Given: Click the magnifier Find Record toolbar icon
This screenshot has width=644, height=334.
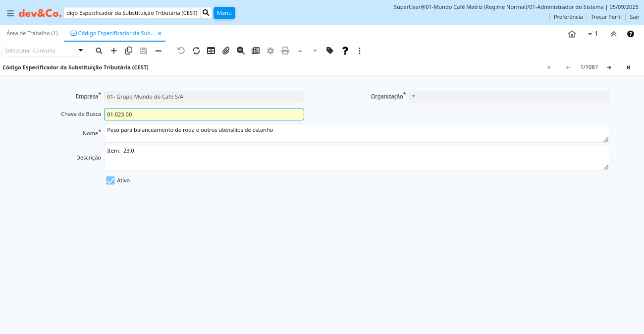Looking at the screenshot, I should point(99,51).
